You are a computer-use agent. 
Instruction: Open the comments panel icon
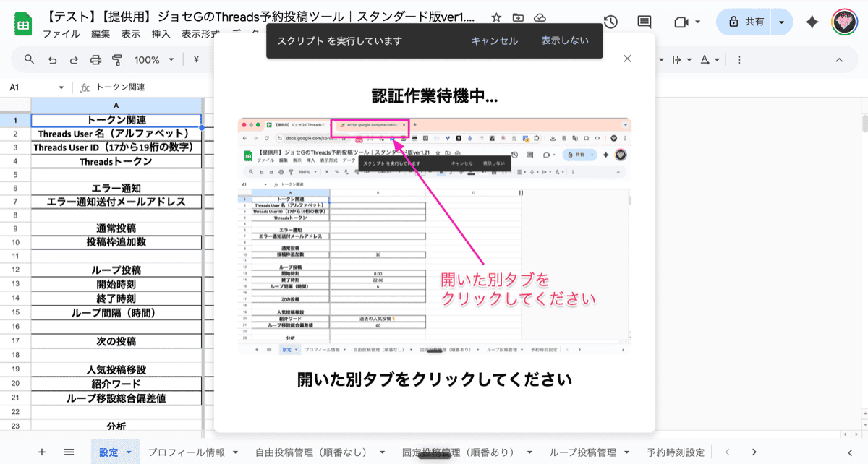click(644, 22)
